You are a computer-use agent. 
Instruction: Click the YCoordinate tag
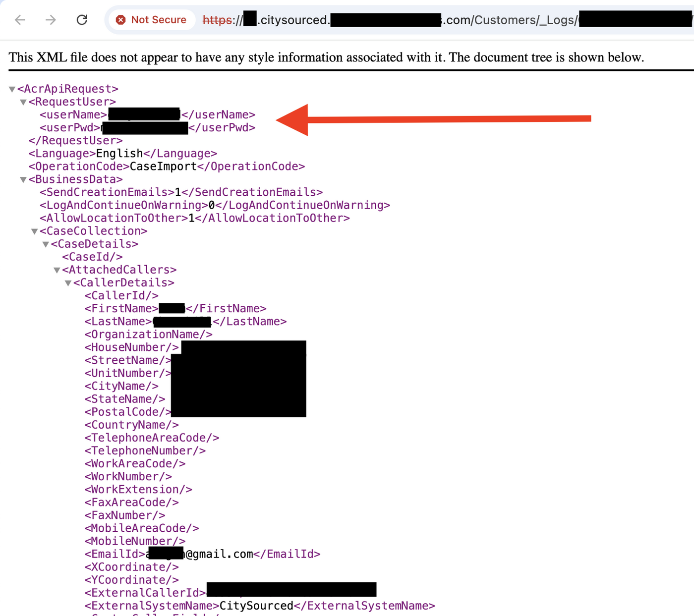point(132,580)
